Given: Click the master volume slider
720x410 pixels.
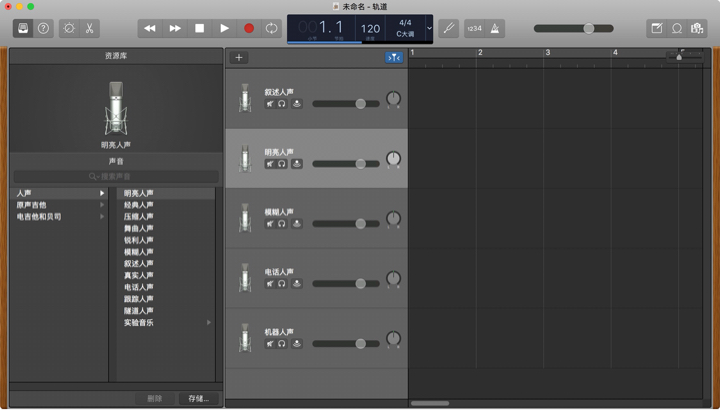Looking at the screenshot, I should (x=574, y=28).
